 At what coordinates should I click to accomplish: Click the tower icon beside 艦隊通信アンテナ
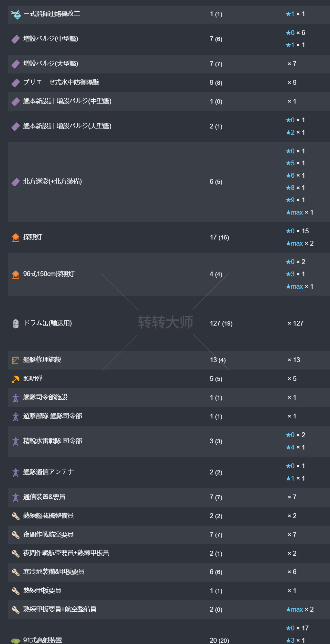point(16,472)
